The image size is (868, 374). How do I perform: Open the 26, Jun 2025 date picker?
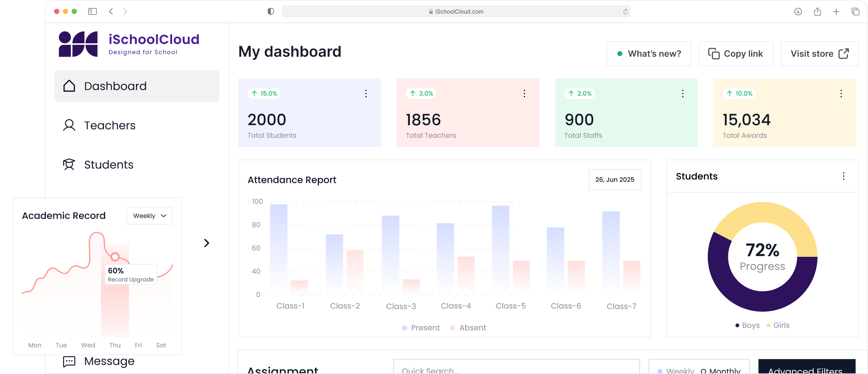tap(614, 180)
